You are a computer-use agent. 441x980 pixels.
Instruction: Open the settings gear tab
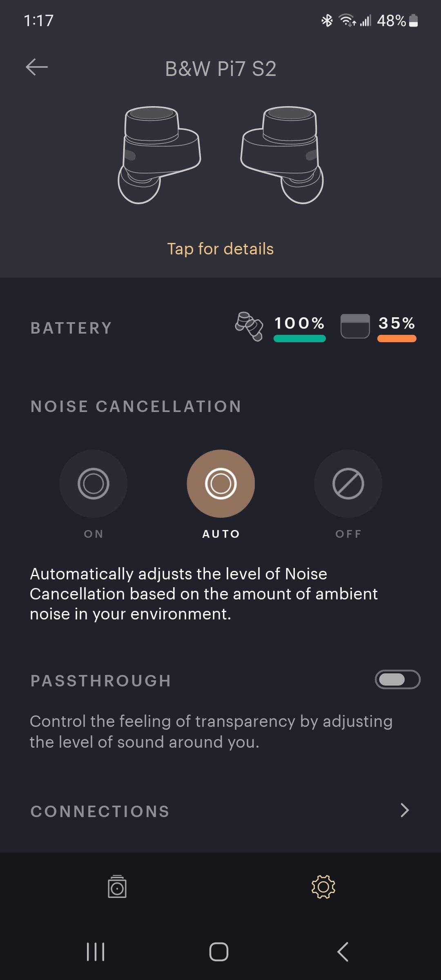coord(323,886)
